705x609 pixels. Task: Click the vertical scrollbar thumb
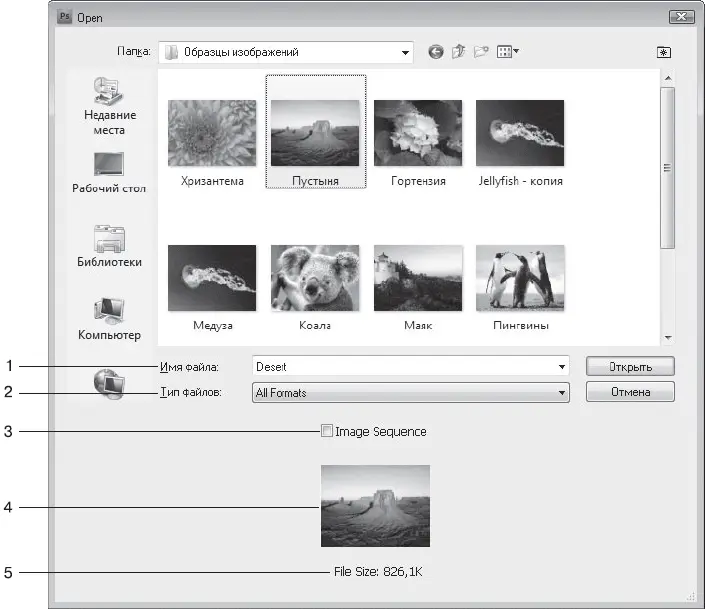pos(668,168)
